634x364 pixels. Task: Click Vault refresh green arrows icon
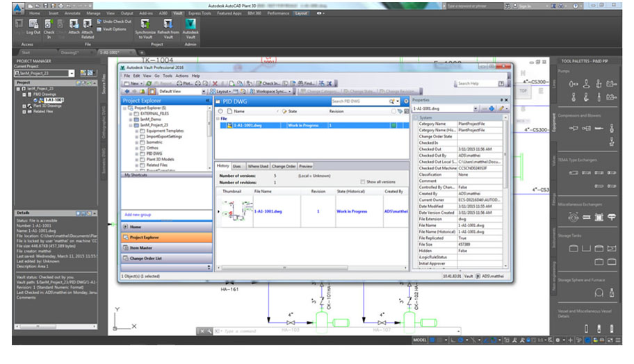149,83
